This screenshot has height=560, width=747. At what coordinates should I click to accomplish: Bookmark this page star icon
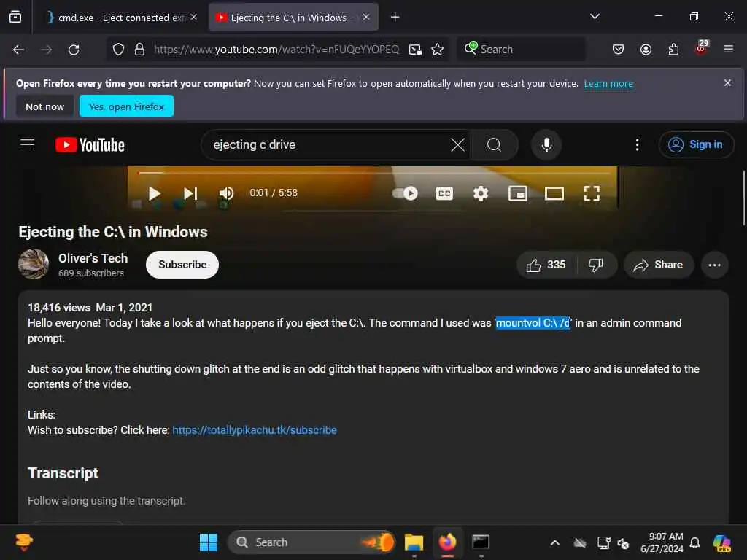pos(438,50)
